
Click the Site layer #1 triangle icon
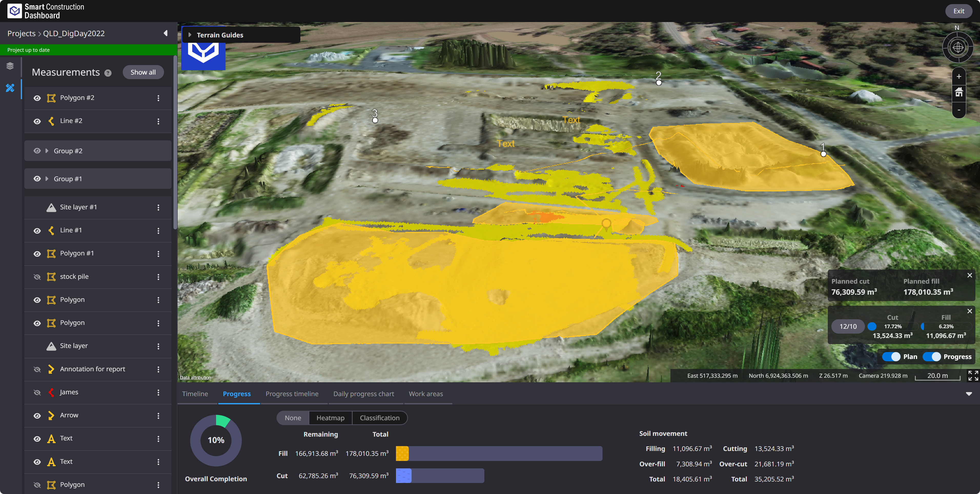(x=51, y=207)
